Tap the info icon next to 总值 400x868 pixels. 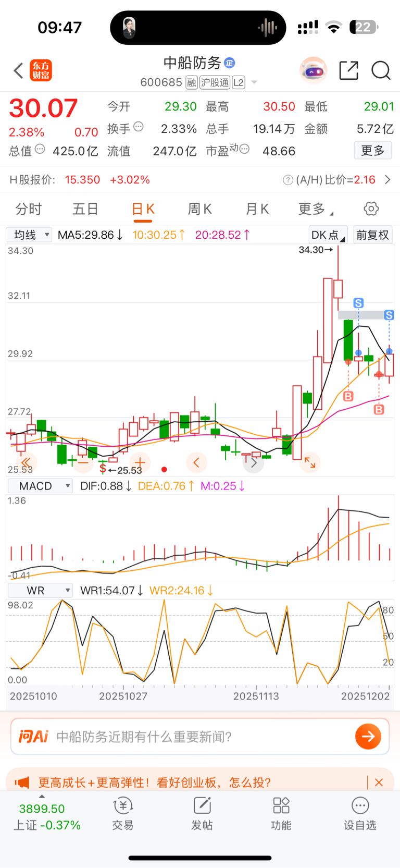pos(40,149)
